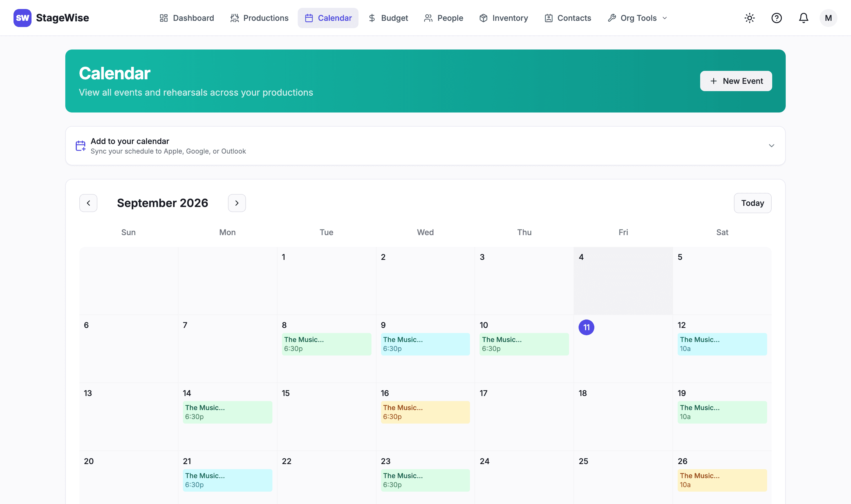This screenshot has width=851, height=504.
Task: Select the September 25 day cell
Action: 623,478
